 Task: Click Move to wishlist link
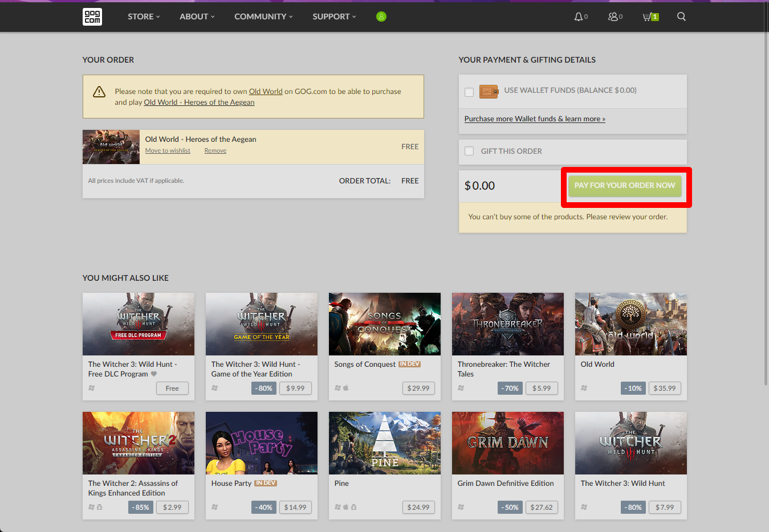[x=168, y=150]
